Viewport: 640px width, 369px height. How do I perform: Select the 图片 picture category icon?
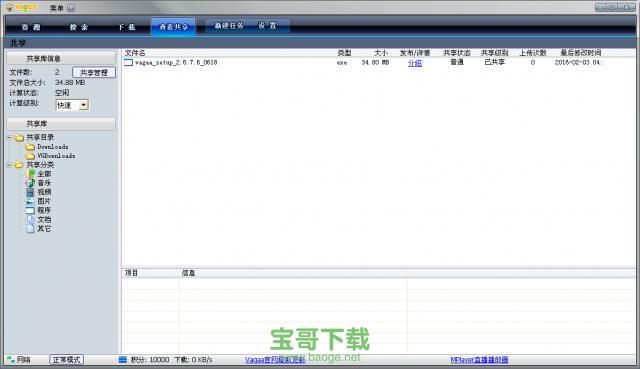coord(31,201)
